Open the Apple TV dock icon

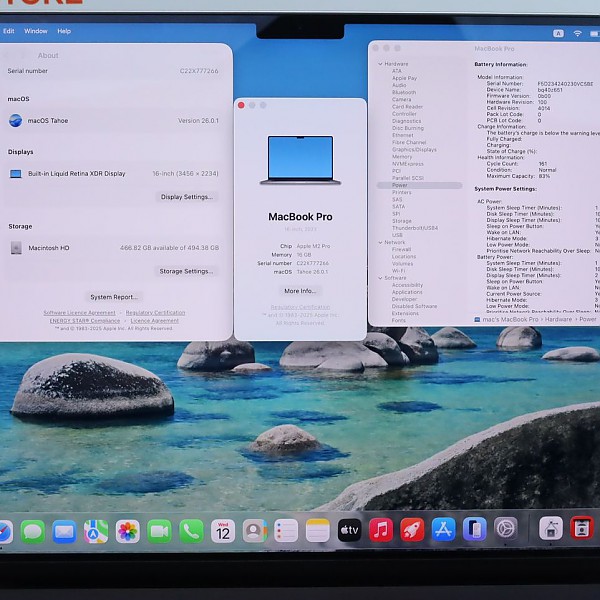(349, 530)
